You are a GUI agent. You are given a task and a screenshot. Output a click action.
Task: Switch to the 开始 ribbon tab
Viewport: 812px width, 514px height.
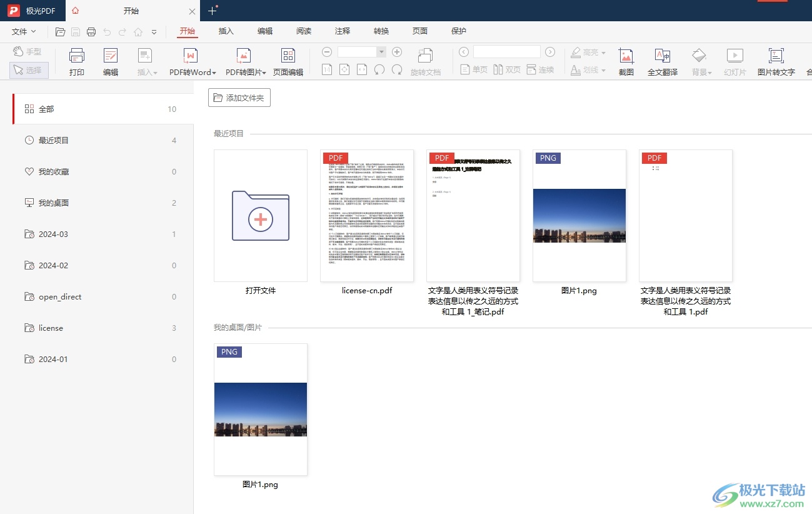click(x=188, y=31)
